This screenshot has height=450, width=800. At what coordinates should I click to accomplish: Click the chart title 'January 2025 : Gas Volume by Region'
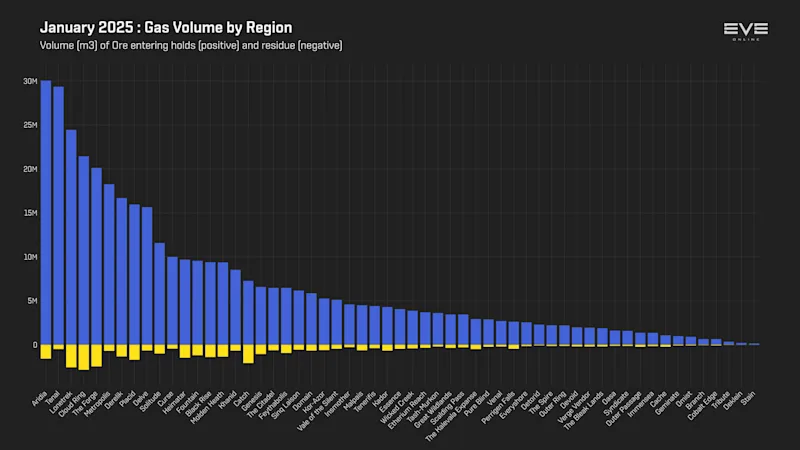(166, 28)
